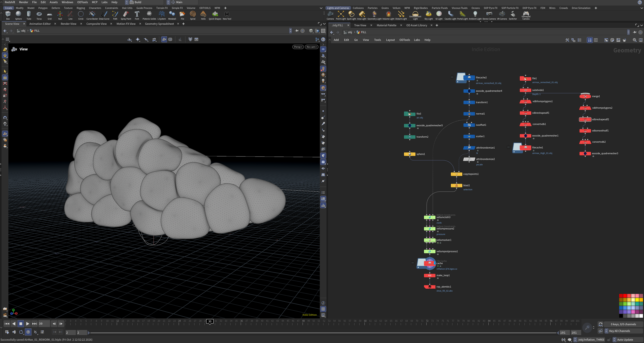Open the Vellum shelf tab

pos(396,8)
